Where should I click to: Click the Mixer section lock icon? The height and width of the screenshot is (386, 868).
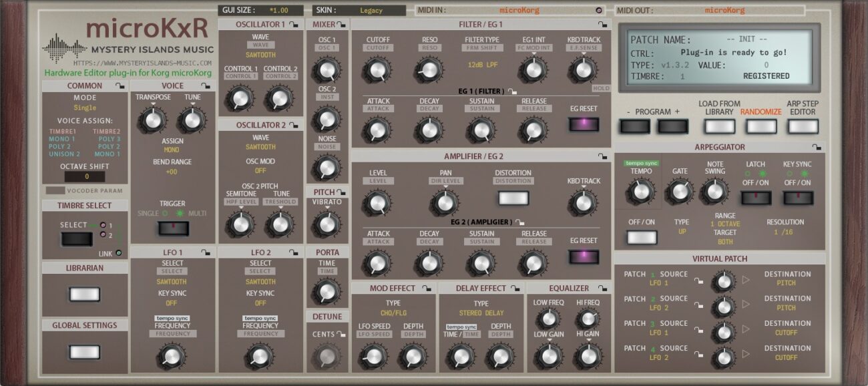pyautogui.click(x=342, y=25)
